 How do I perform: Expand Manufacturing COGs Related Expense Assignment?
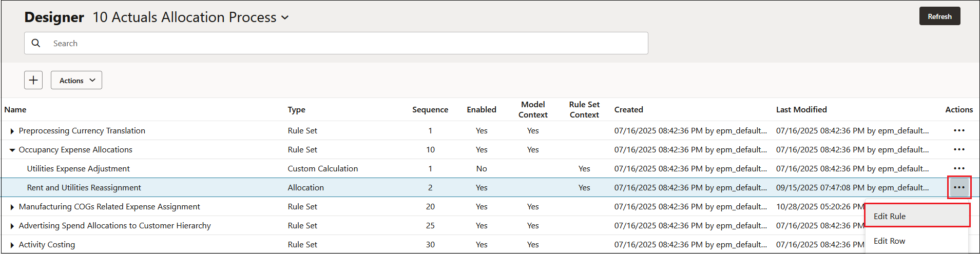coord(12,207)
